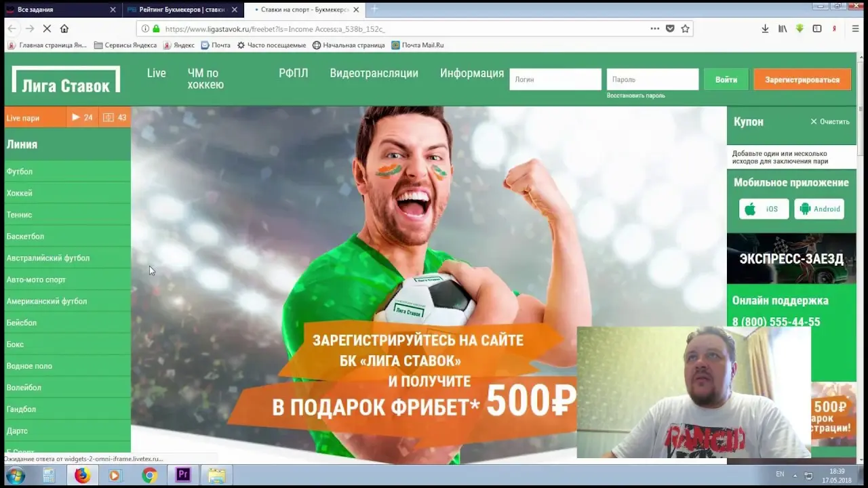Select Теннис in the sports list
Viewport: 868px width, 488px height.
click(x=68, y=215)
